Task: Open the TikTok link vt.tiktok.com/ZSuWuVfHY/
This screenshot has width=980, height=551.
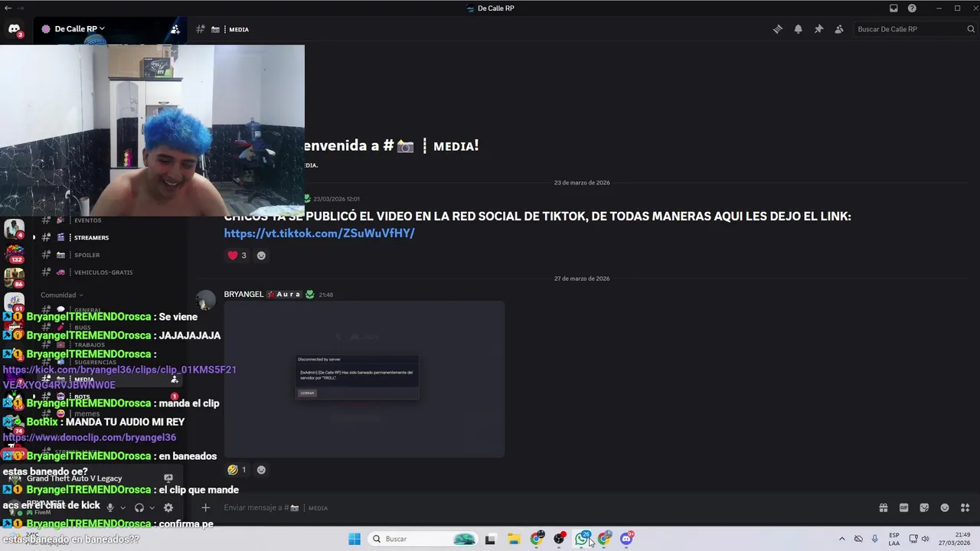Action: point(319,233)
